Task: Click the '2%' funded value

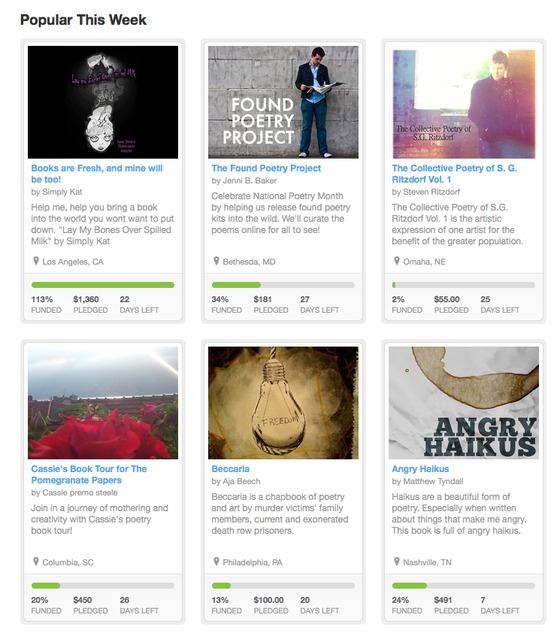Action: pos(398,299)
